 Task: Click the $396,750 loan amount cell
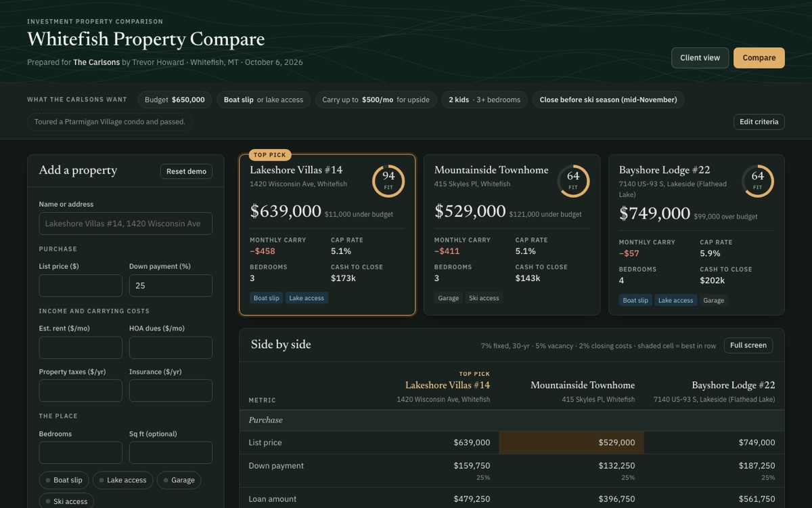[616, 499]
